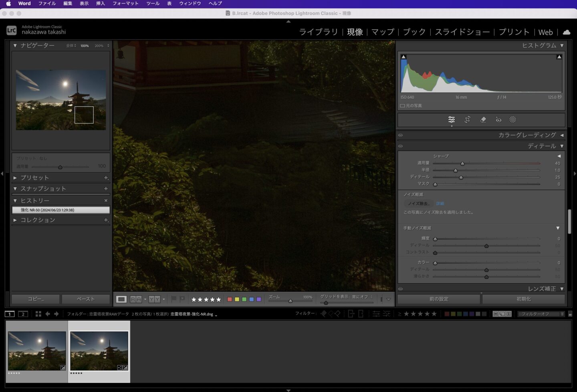Viewport: 577px width, 392px height.
Task: Apply the red color label swatch
Action: tap(230, 299)
